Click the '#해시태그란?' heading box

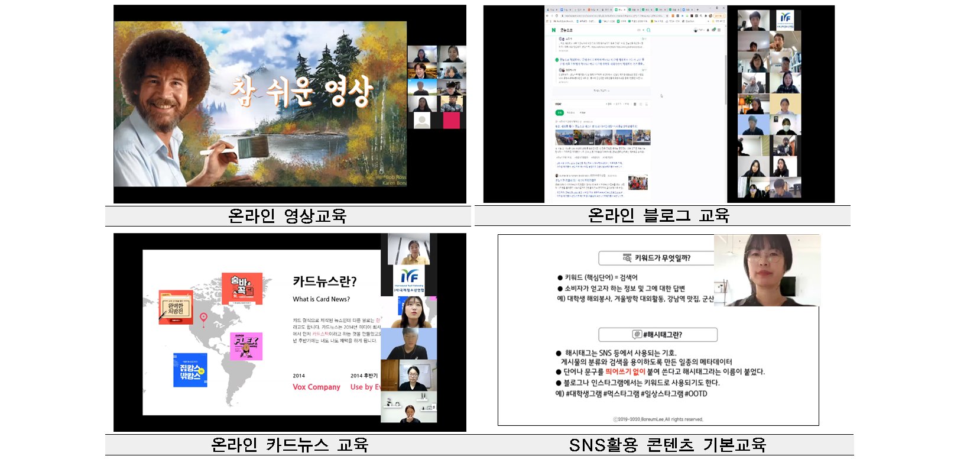point(658,335)
